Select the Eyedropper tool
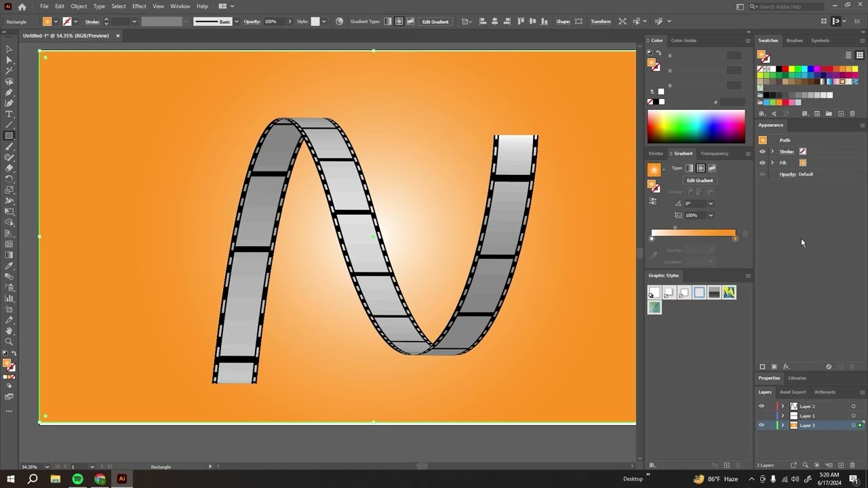The image size is (868, 488). [x=9, y=266]
